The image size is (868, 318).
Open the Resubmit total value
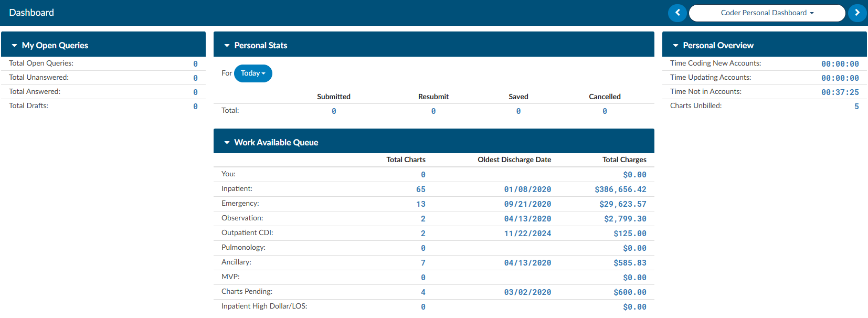click(x=433, y=111)
